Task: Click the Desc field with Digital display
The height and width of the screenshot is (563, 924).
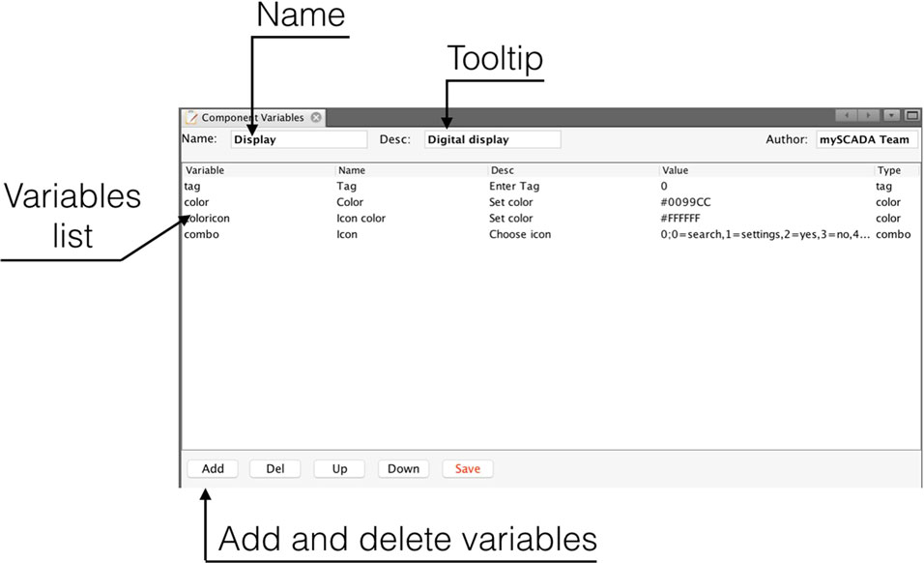Action: (493, 139)
